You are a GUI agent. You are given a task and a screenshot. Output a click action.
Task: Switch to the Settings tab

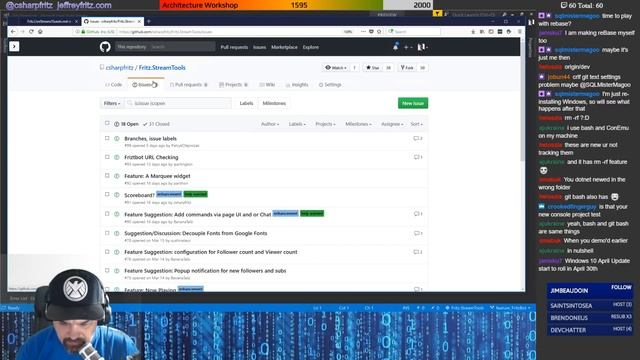point(330,85)
